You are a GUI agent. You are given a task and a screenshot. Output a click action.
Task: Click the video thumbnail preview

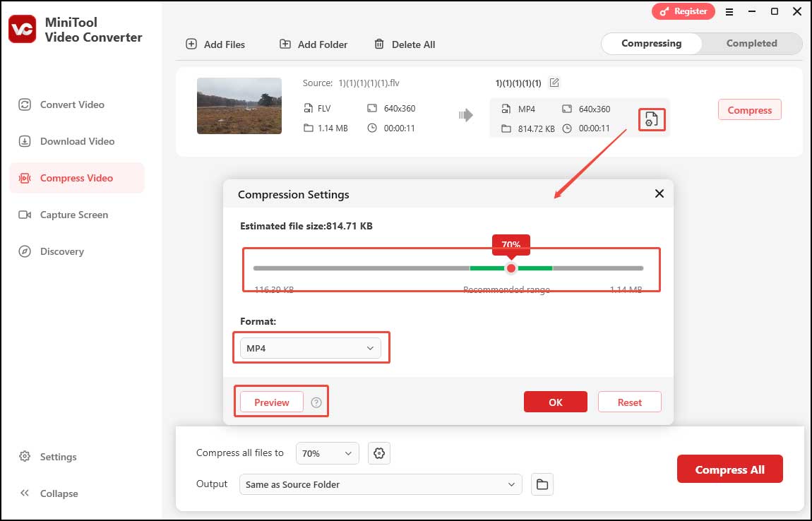(x=239, y=106)
